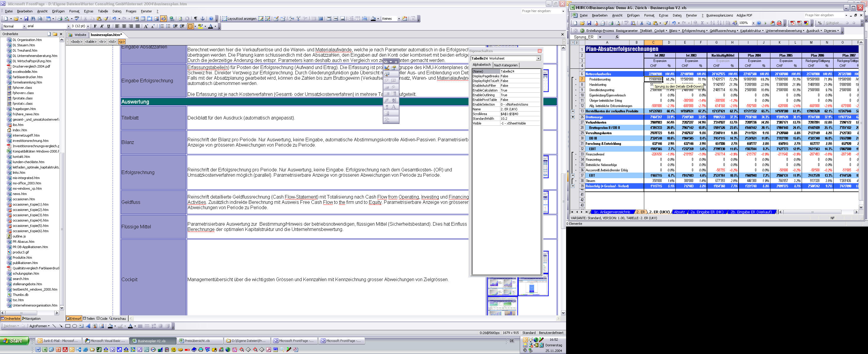868x354 pixels.
Task: Increase font size with the large A icon
Action: (x=146, y=26)
